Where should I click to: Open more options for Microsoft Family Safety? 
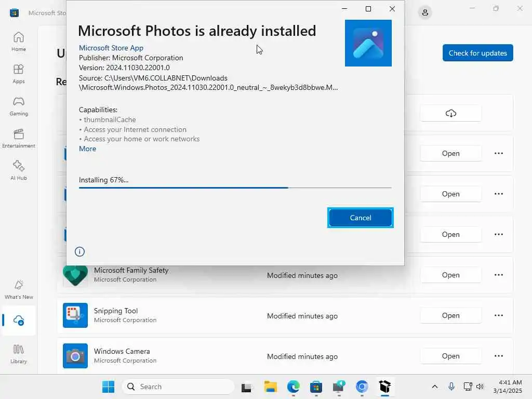point(498,275)
